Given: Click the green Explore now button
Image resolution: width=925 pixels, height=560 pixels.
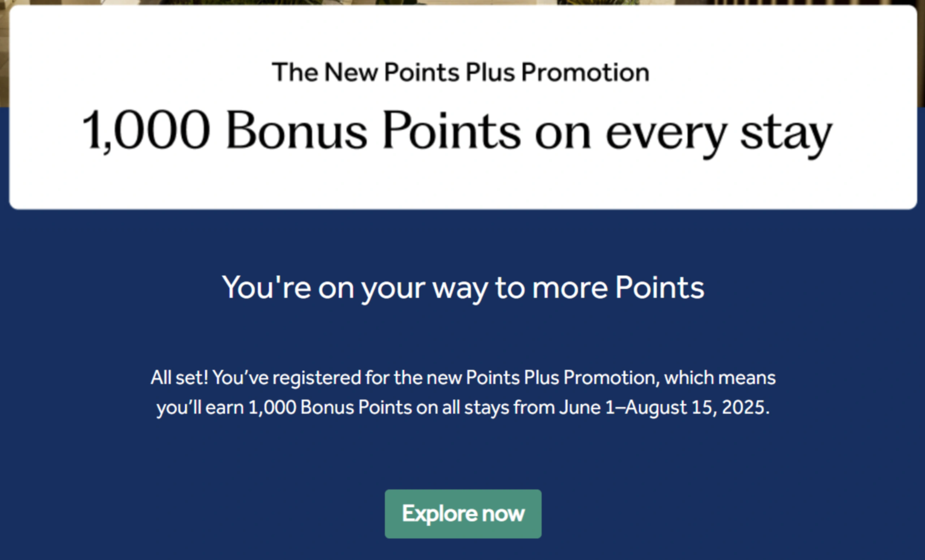Looking at the screenshot, I should click(463, 513).
